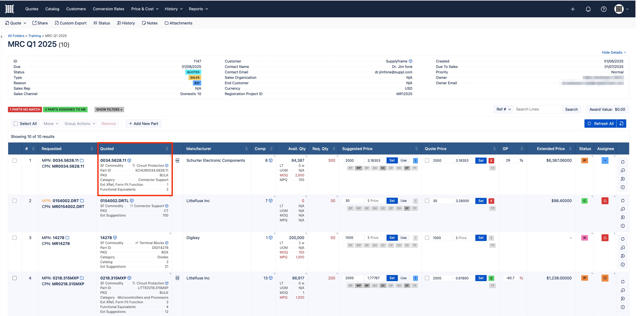Collapse details with Hide Details
Viewport: 644px width, 316px height.
(x=614, y=52)
